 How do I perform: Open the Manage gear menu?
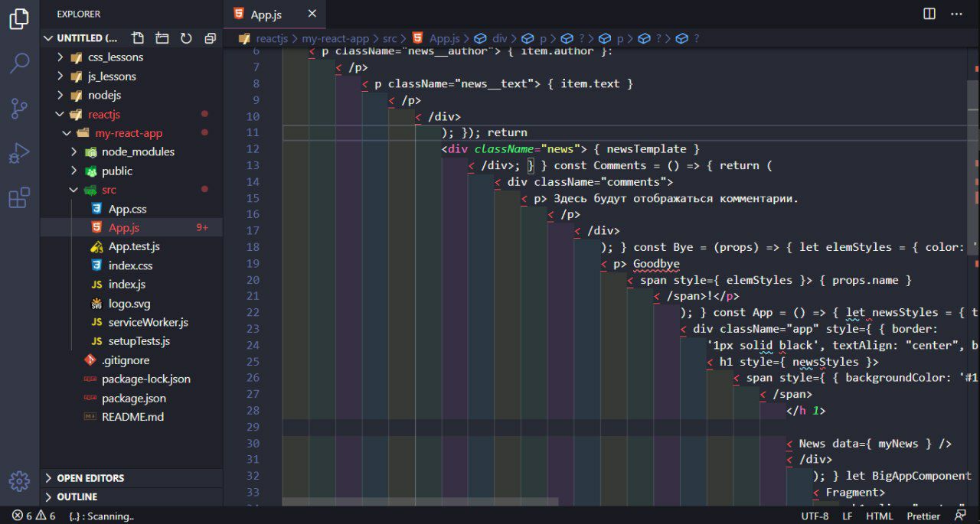tap(19, 480)
